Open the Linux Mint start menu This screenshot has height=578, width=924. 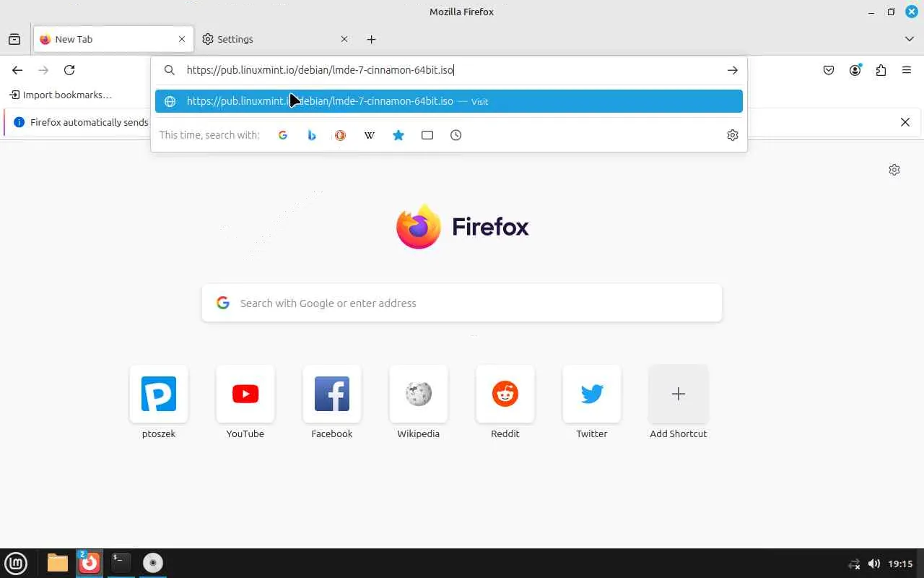click(x=16, y=563)
